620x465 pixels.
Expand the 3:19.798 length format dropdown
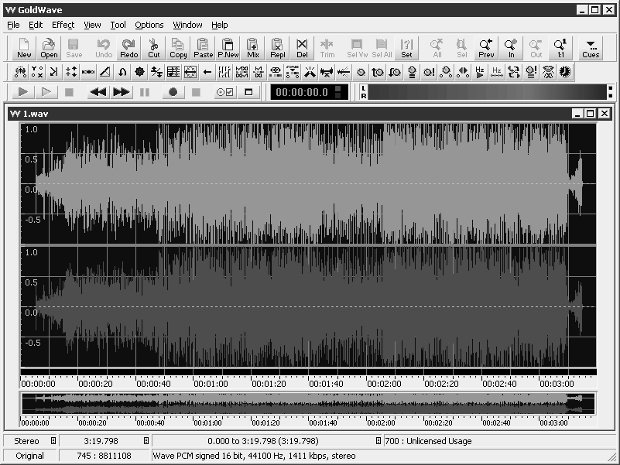[146, 440]
